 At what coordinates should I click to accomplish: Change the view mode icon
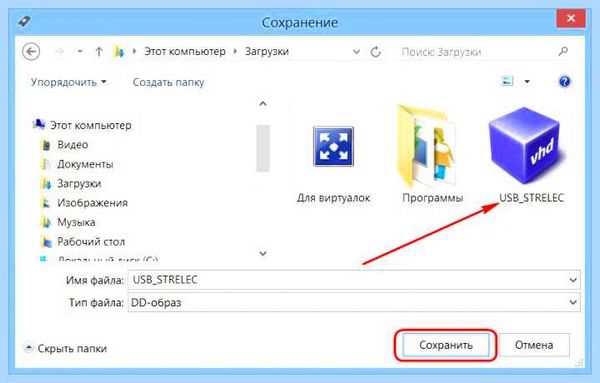tap(507, 81)
